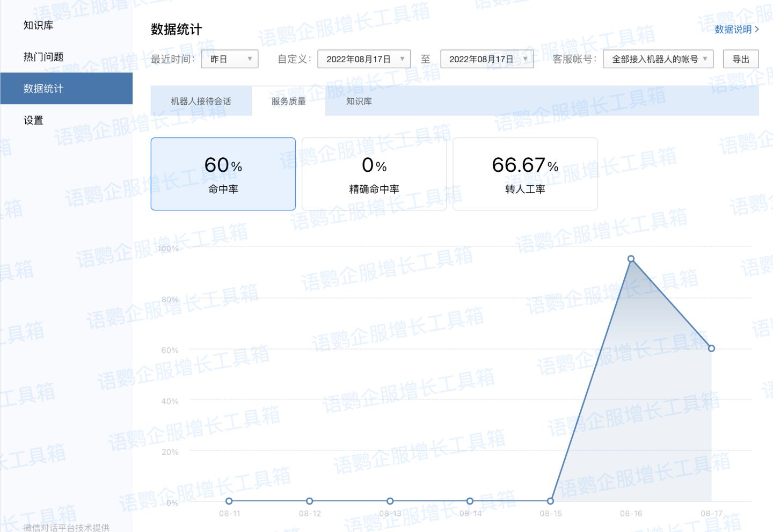Click the 导出 export button

(741, 59)
